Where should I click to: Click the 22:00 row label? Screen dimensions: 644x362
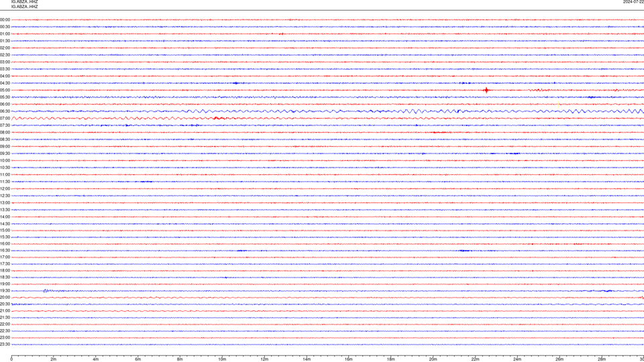point(5,324)
